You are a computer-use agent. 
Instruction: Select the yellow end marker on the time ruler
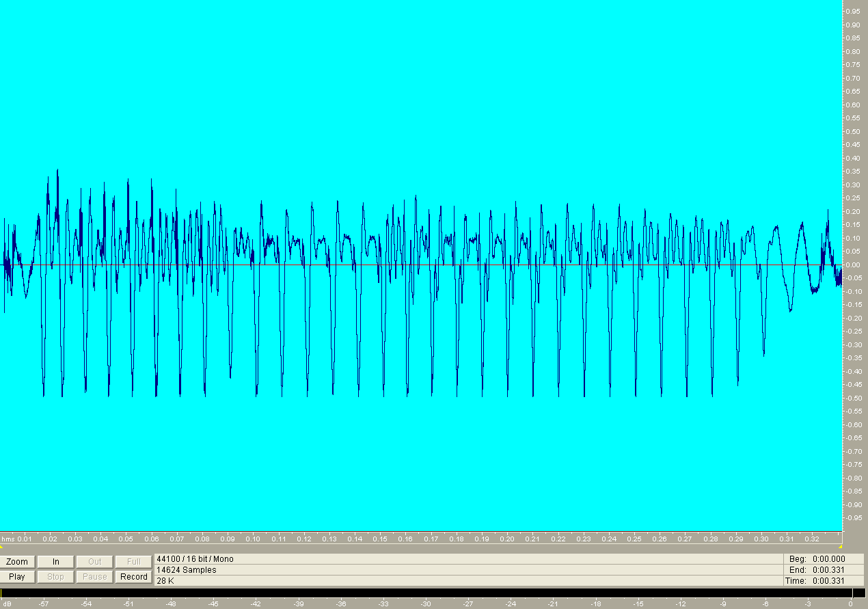point(840,546)
